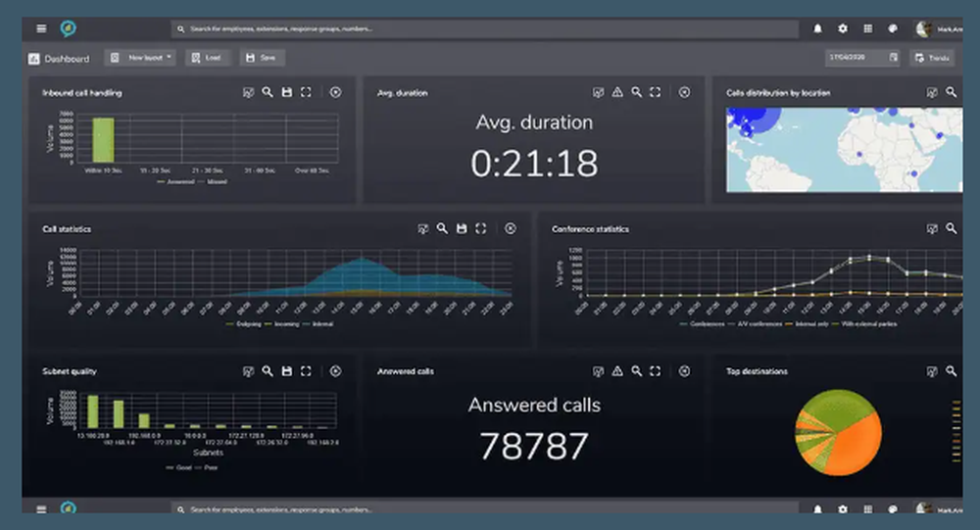Toggle the Missed legend series
Image resolution: width=980 pixels, height=530 pixels.
coord(213,182)
